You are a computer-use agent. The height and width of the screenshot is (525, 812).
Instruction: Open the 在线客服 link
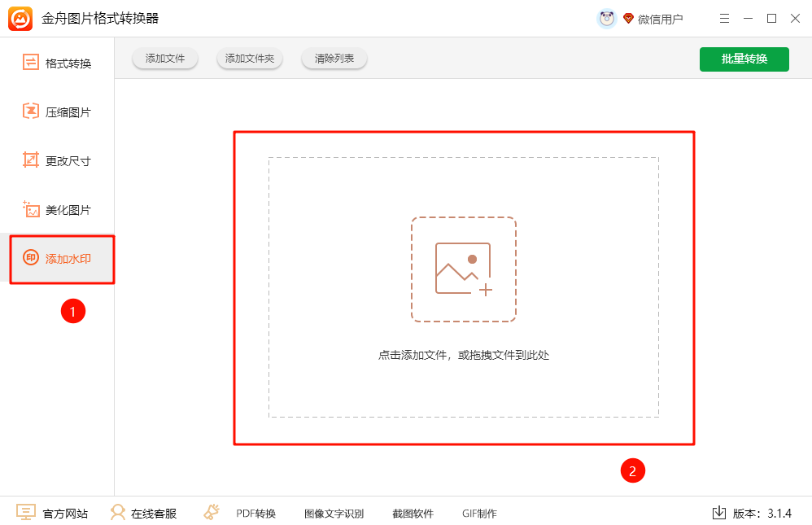coord(154,514)
